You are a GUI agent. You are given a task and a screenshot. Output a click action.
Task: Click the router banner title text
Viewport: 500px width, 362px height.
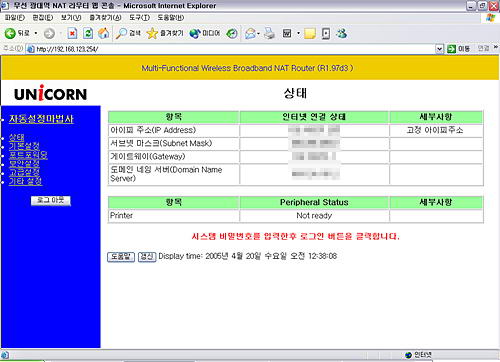[x=247, y=68]
